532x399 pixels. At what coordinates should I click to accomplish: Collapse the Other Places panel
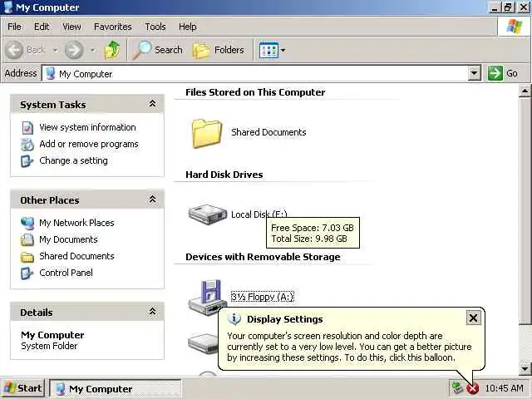click(153, 199)
